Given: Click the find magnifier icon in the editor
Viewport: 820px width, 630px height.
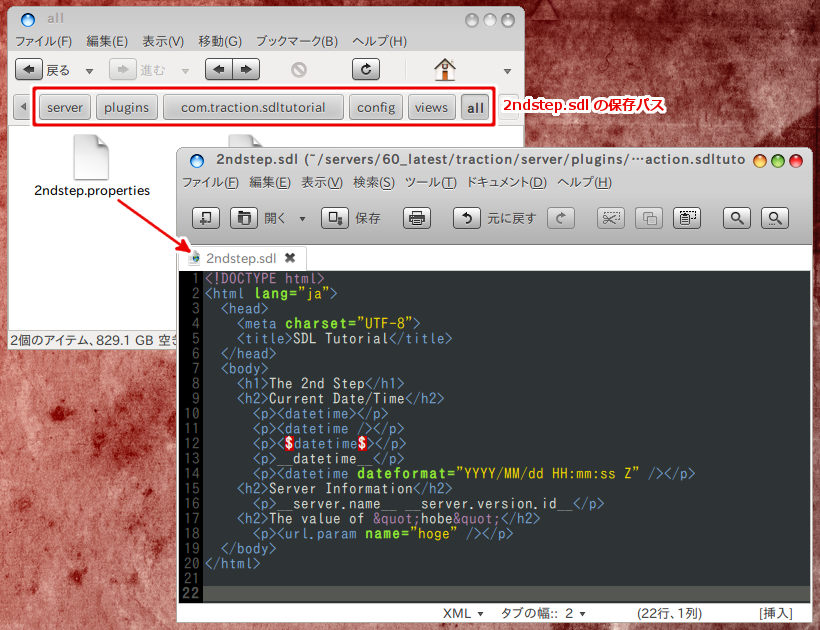Looking at the screenshot, I should point(737,218).
